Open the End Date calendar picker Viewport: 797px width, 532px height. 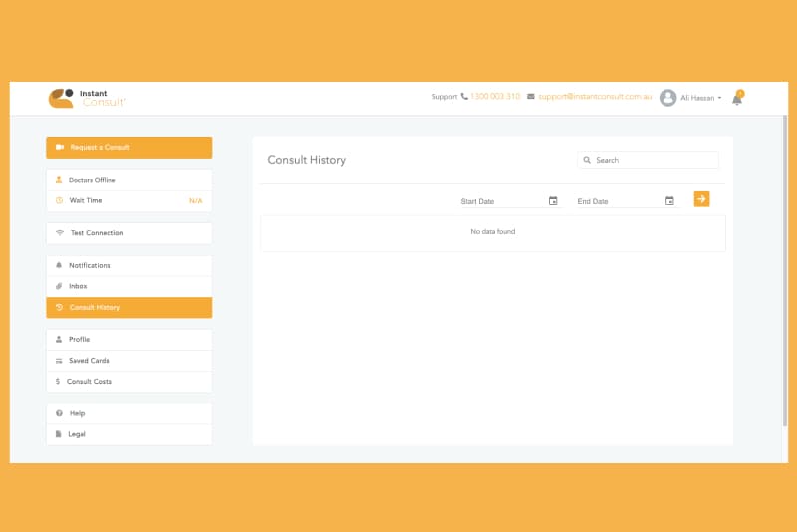point(669,201)
